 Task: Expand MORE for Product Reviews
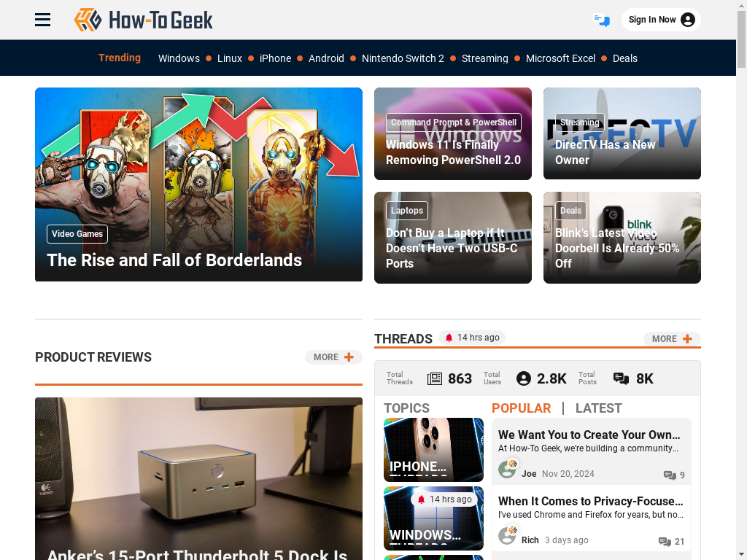pos(333,357)
